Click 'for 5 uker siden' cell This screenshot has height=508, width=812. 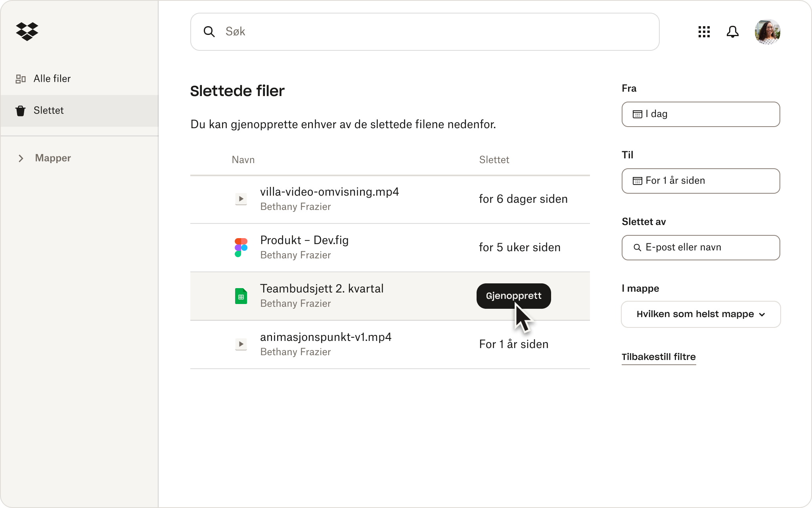520,247
